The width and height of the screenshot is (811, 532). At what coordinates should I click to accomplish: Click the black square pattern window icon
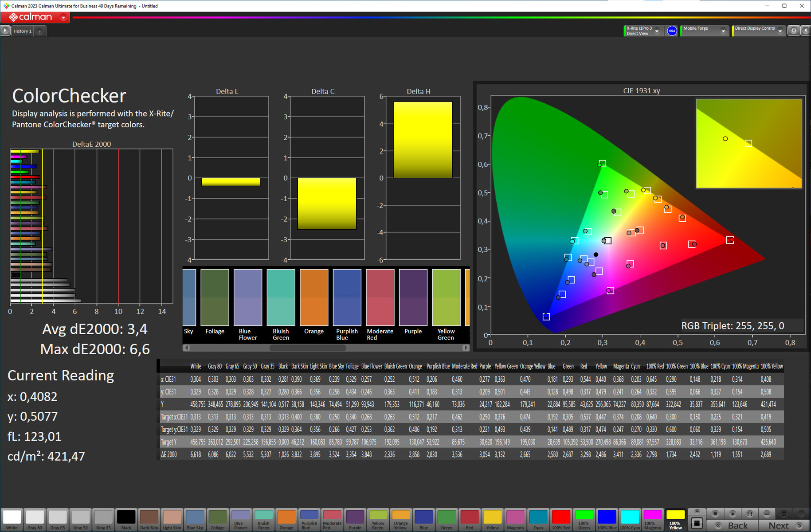[x=697, y=523]
